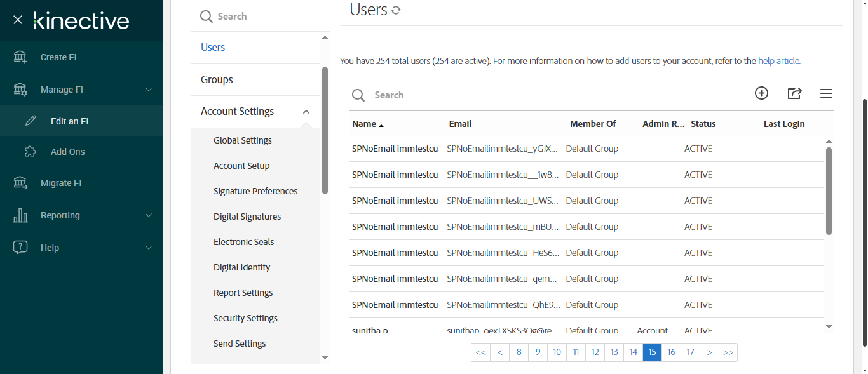868x374 pixels.
Task: Click the Migrate FI icon
Action: point(20,183)
